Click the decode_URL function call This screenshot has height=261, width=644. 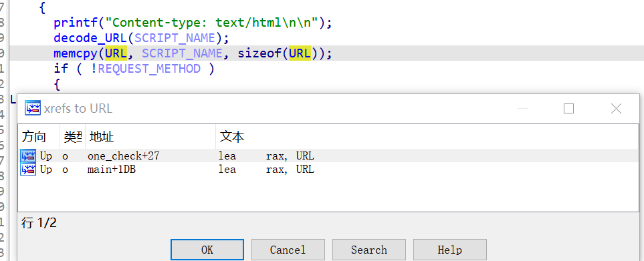(x=90, y=37)
